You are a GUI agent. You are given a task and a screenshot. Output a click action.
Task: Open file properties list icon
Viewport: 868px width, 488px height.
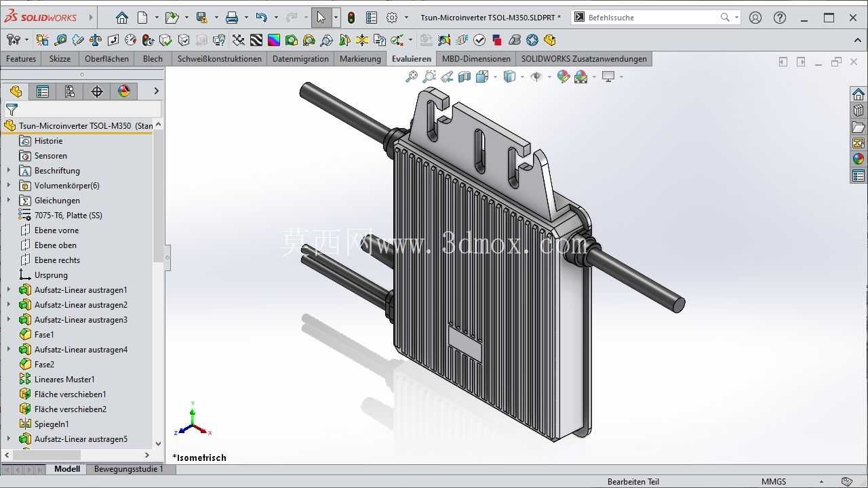372,18
